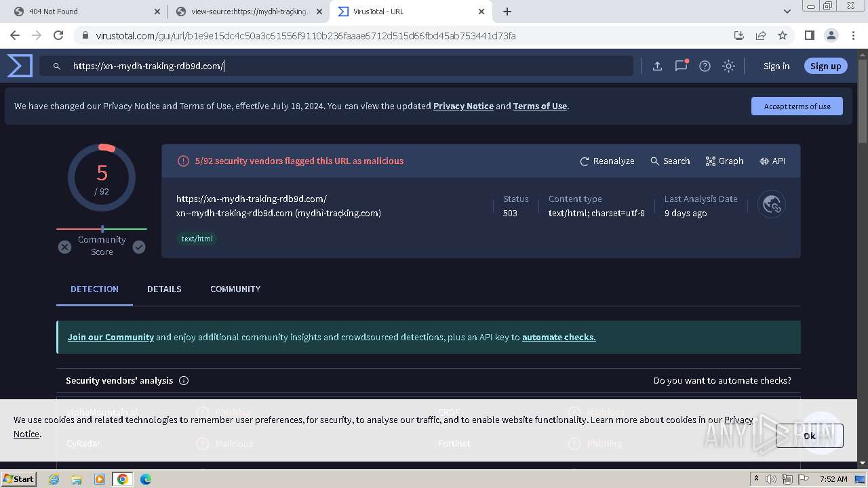868x488 pixels.
Task: Click the Reanalyze button
Action: coord(607,161)
